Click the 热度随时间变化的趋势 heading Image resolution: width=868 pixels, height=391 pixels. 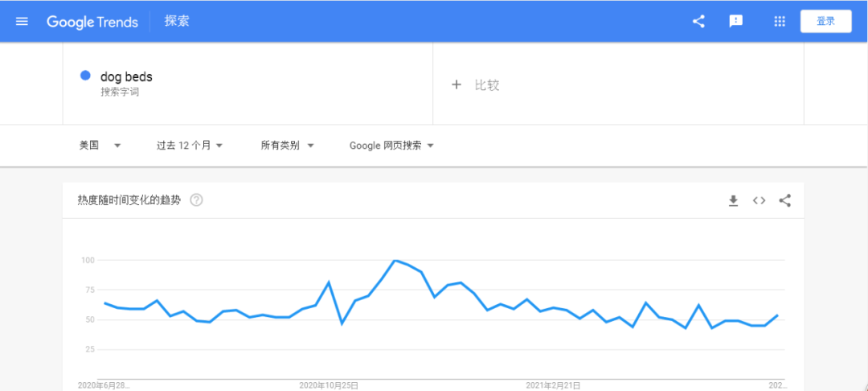point(129,200)
